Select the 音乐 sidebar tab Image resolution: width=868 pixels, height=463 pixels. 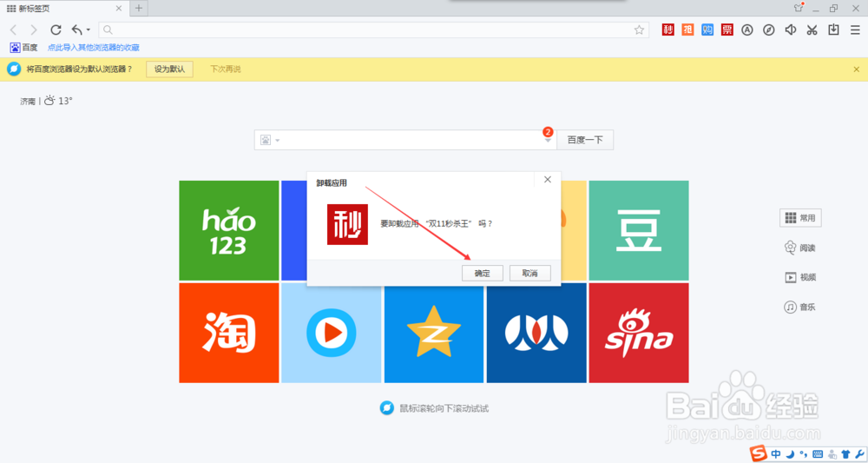coord(800,307)
